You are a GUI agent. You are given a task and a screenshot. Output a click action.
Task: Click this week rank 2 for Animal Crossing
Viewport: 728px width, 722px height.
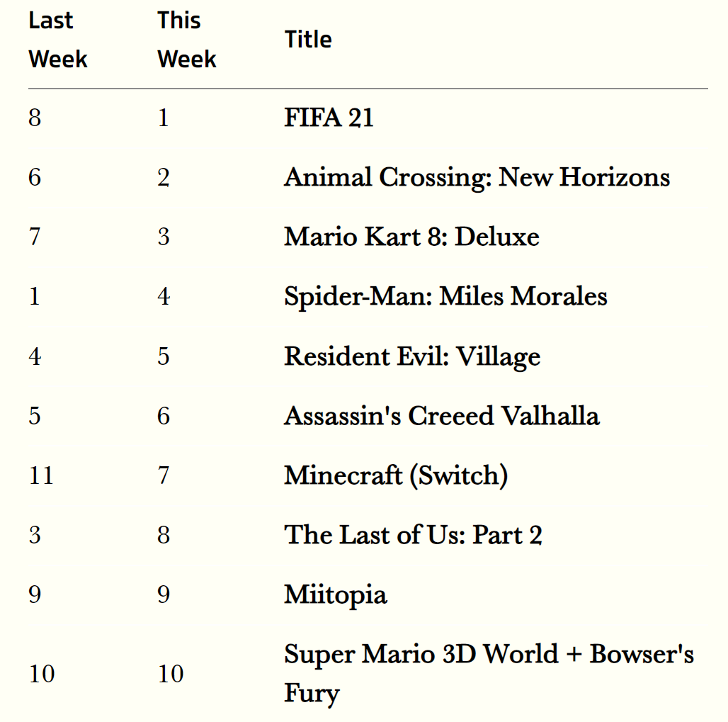pyautogui.click(x=164, y=177)
